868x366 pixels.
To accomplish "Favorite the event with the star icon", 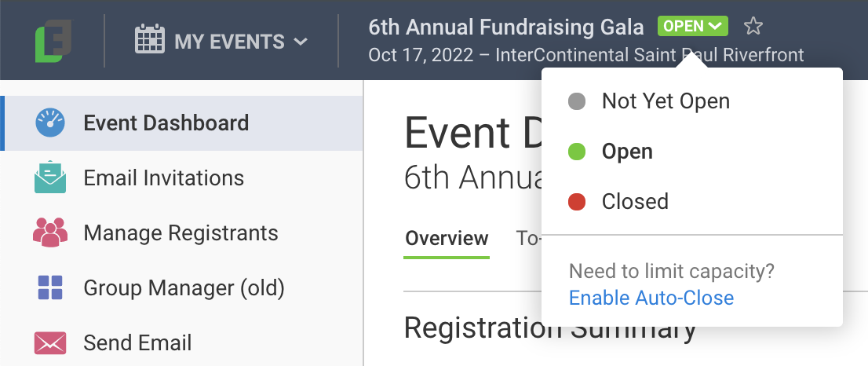I will click(753, 27).
